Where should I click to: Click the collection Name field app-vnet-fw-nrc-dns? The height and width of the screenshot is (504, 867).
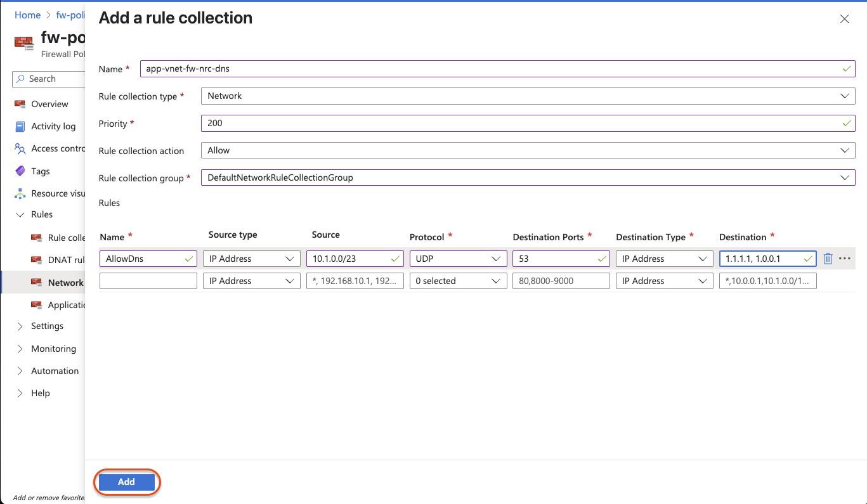[497, 68]
